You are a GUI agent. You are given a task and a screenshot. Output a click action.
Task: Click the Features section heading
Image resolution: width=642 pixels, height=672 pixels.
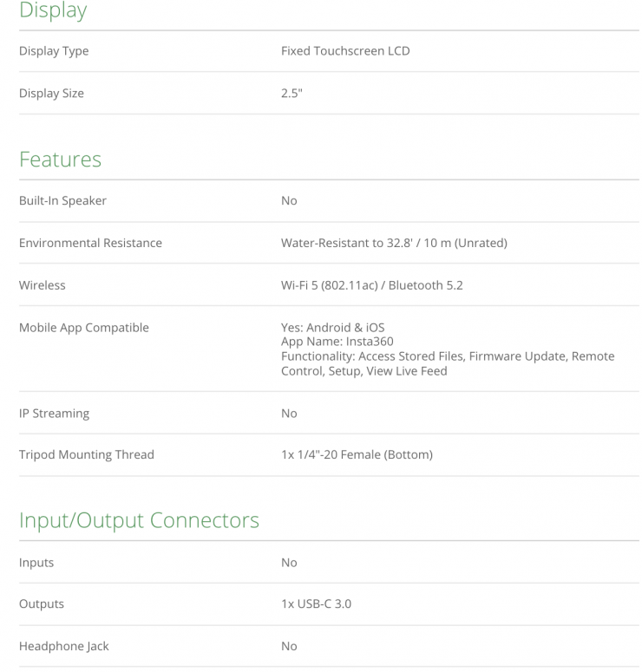[x=60, y=160]
